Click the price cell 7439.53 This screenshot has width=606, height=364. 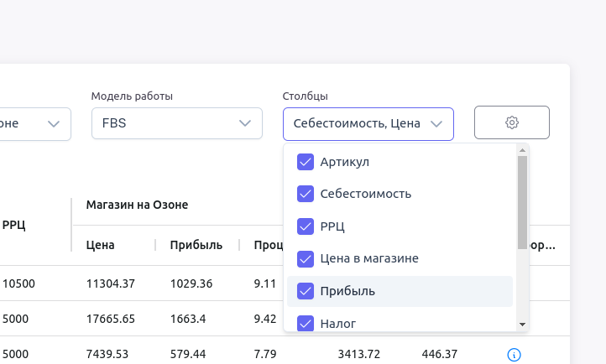coord(107,354)
